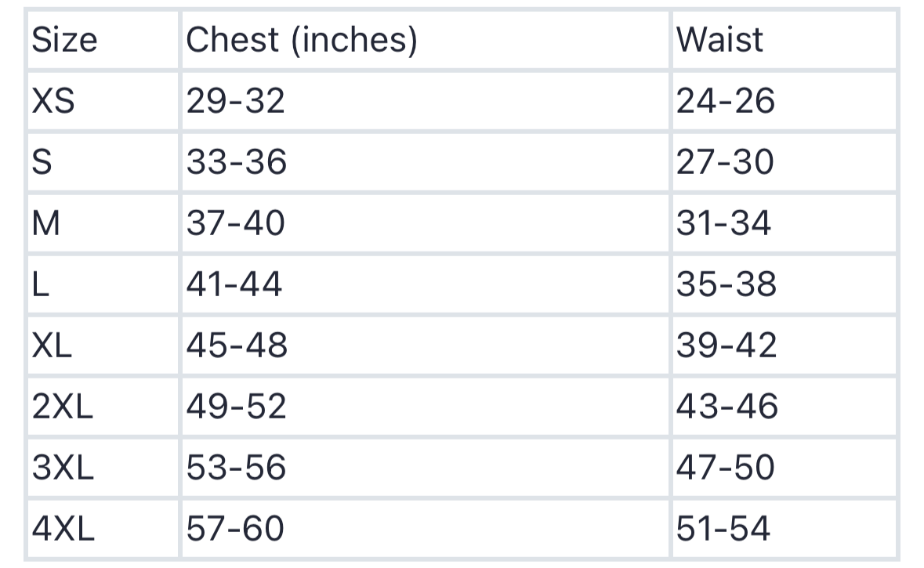Click the M size cell

click(46, 223)
